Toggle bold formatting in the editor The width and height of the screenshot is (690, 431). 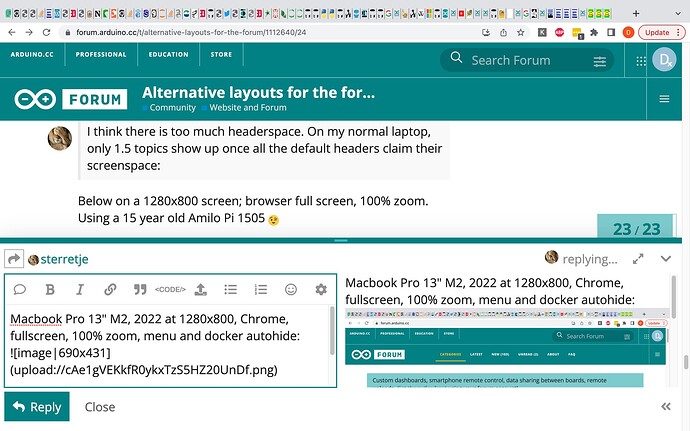coord(50,289)
